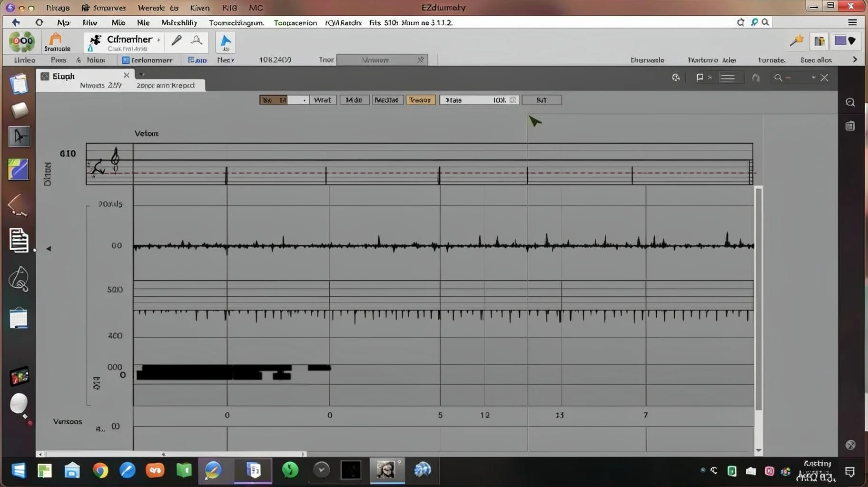
Task: Click the search magnifier in panel header
Action: tap(778, 78)
